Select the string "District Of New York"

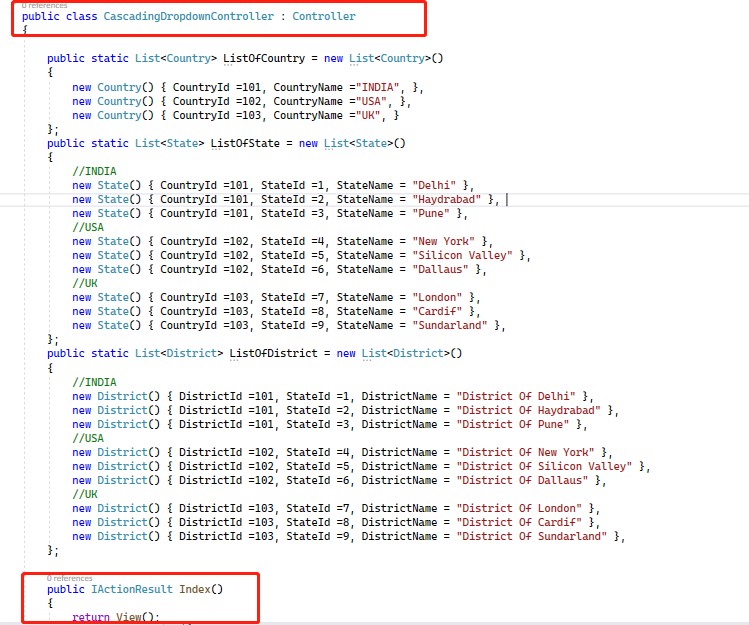tap(525, 452)
